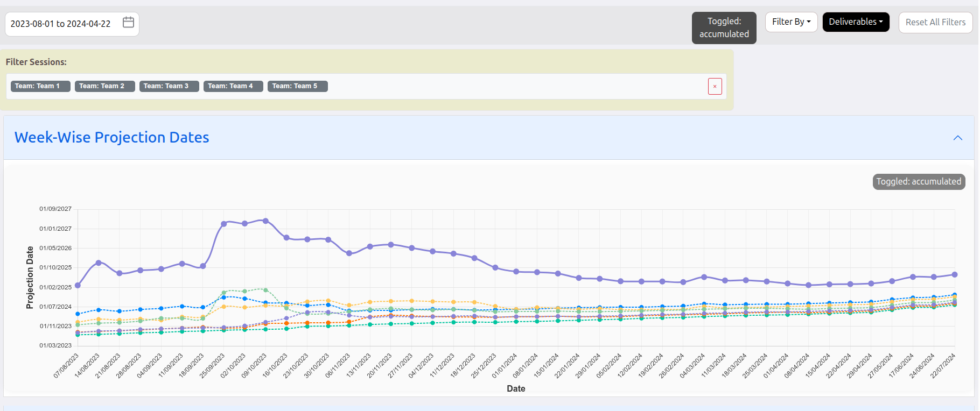Image resolution: width=980 pixels, height=411 pixels.
Task: Clear all session filters with red X
Action: point(715,87)
